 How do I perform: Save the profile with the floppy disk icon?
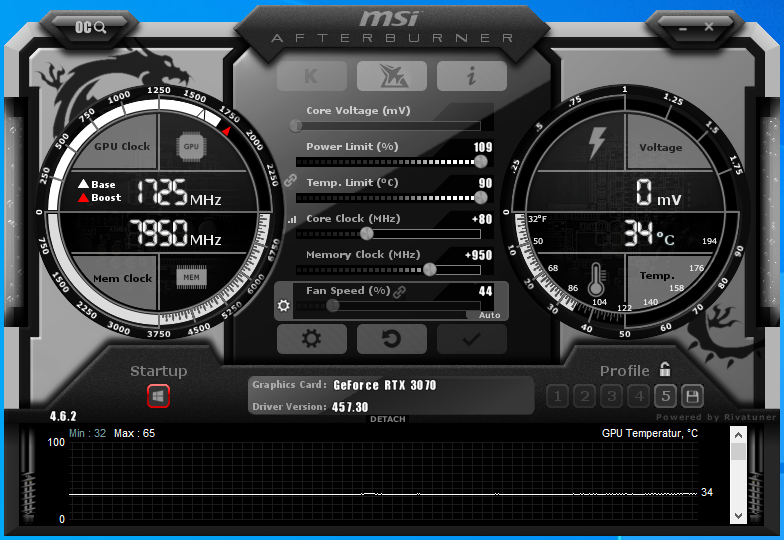pyautogui.click(x=692, y=396)
